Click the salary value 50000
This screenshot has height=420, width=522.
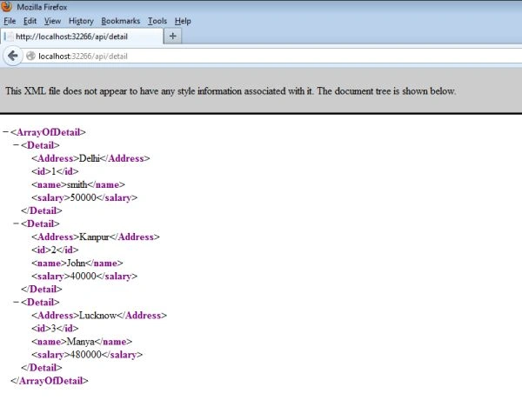(84, 197)
